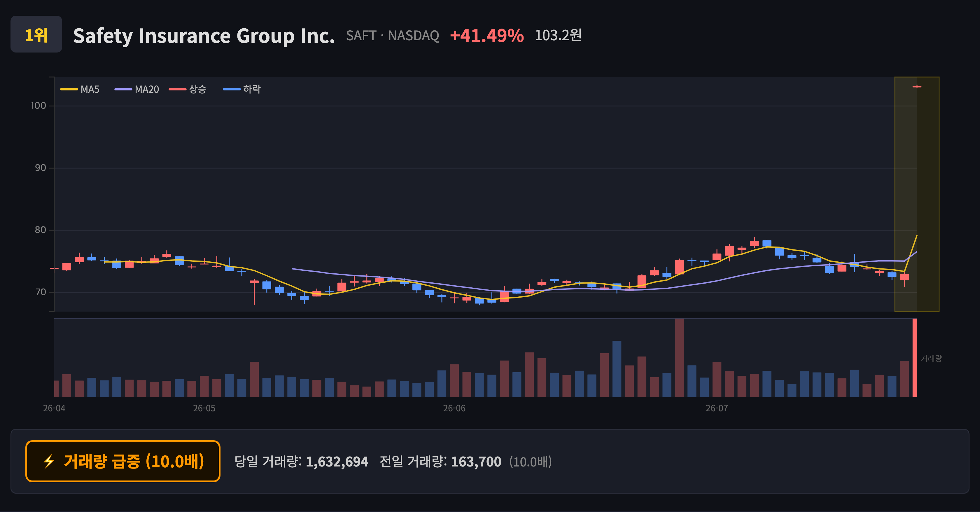This screenshot has width=980, height=512.
Task: Click the yellow MA5 legend line swatch
Action: [x=69, y=89]
